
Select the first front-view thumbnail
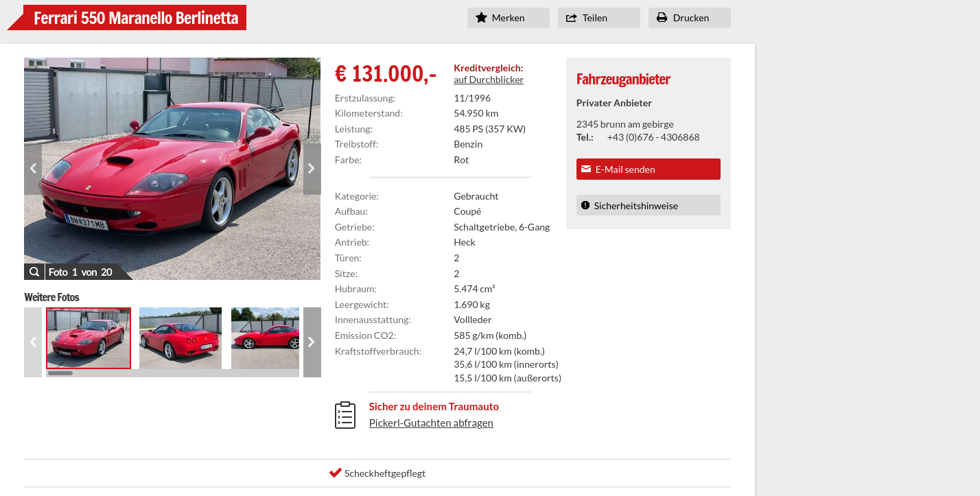click(x=89, y=338)
